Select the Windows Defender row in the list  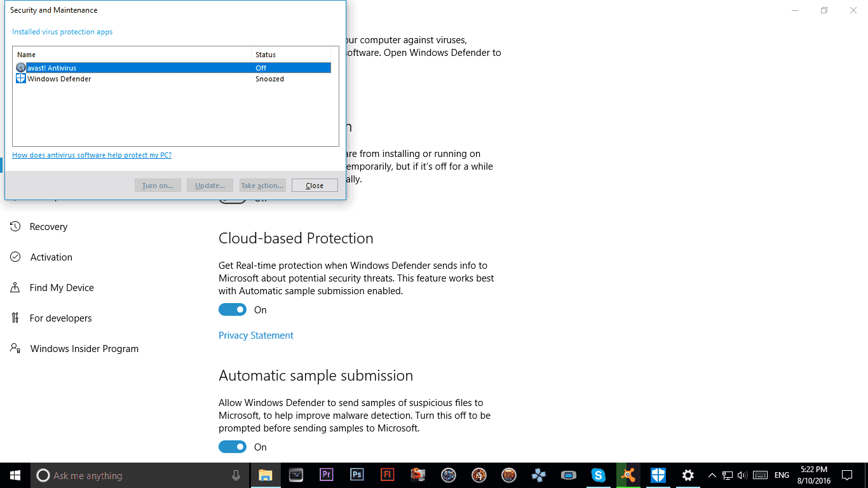[173, 79]
